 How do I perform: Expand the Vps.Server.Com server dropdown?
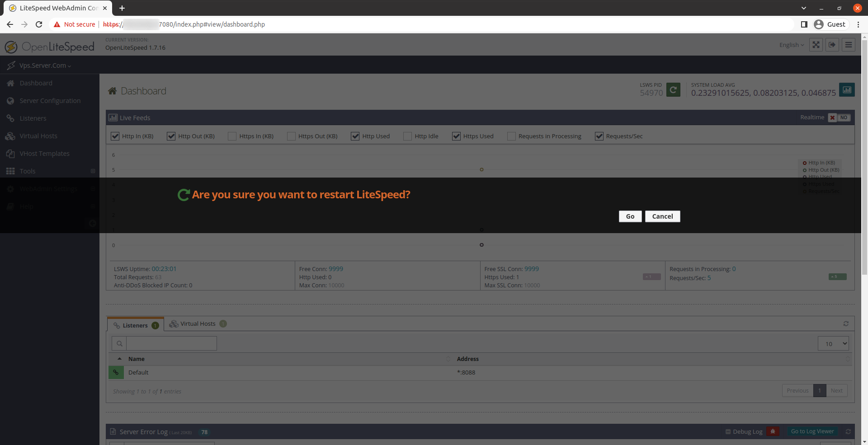45,66
